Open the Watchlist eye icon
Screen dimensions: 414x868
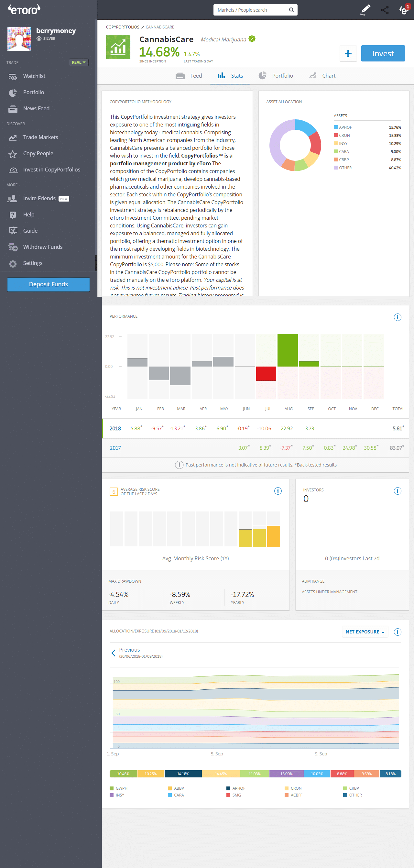[13, 76]
